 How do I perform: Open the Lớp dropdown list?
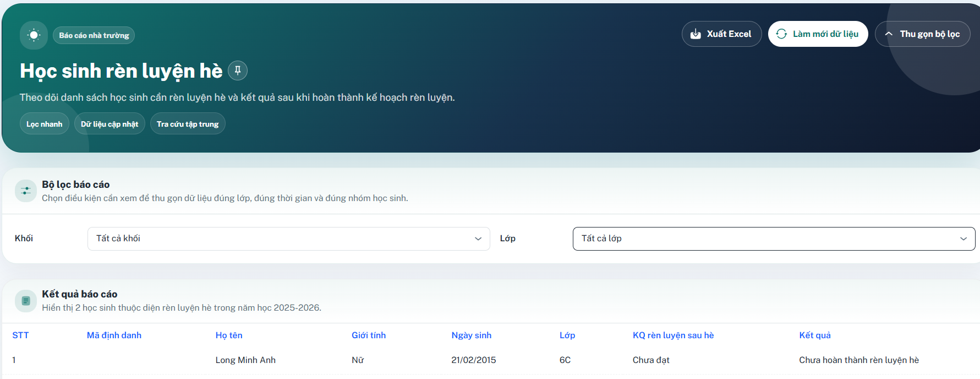[x=774, y=239]
